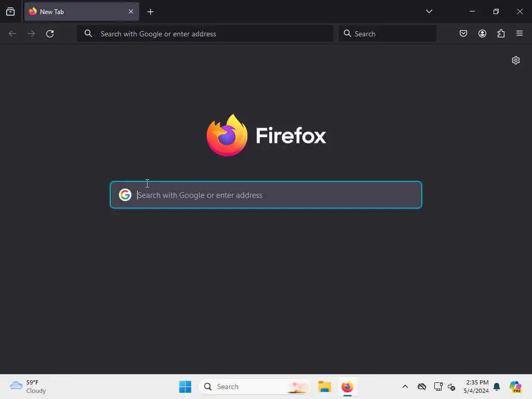Click the Windows taskbar Search box
This screenshot has height=399, width=532.
(255, 387)
